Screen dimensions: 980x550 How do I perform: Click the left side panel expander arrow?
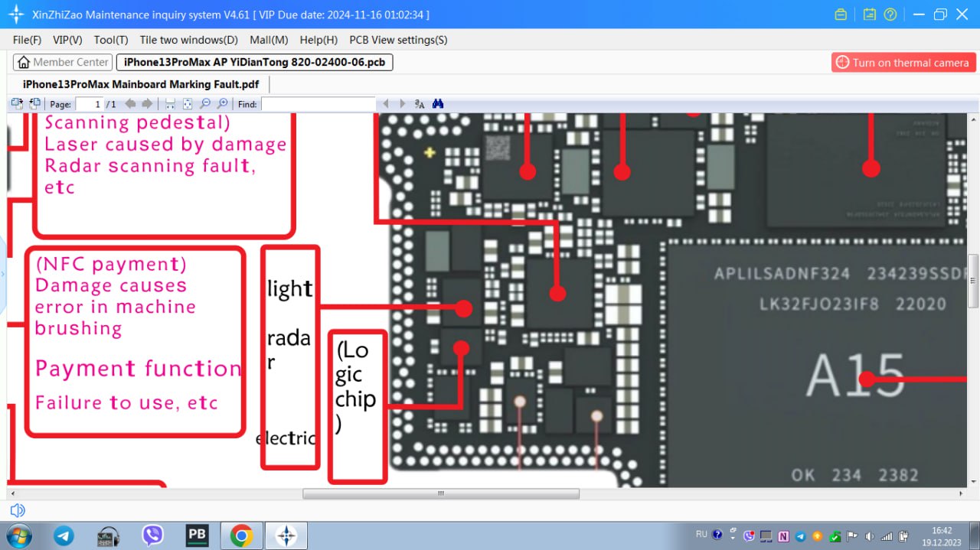click(2, 273)
